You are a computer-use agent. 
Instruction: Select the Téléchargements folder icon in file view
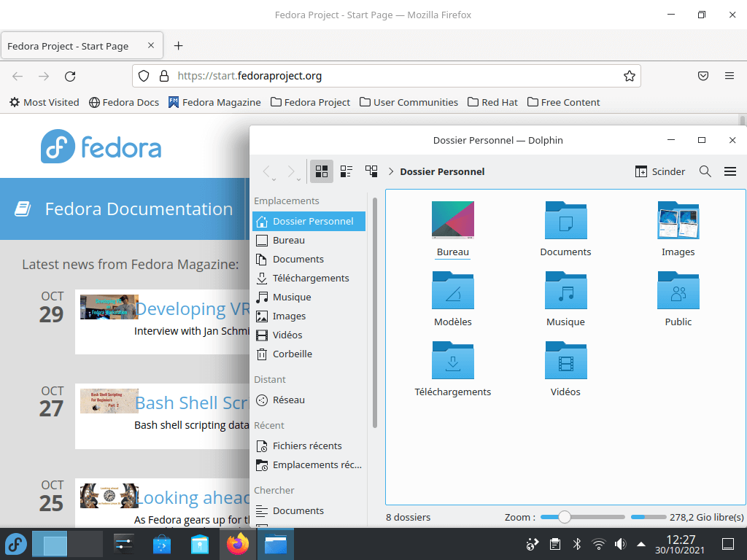[452, 360]
